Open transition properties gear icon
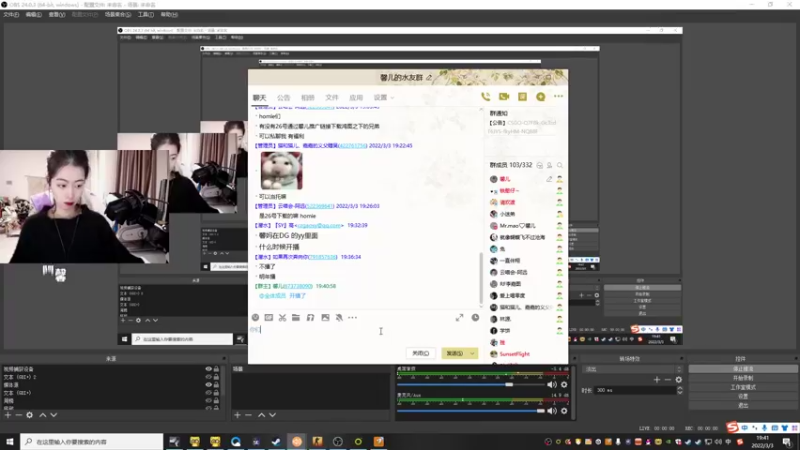 click(x=679, y=380)
